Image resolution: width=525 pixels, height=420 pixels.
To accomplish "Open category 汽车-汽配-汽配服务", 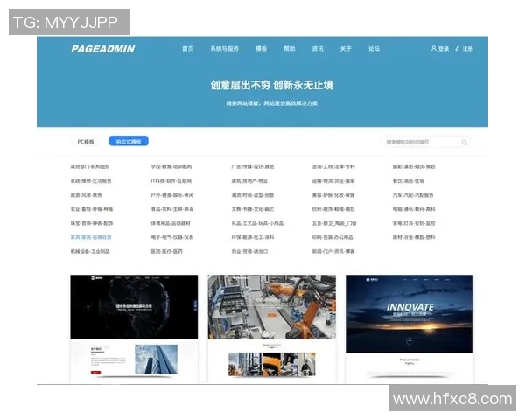I will (x=413, y=195).
